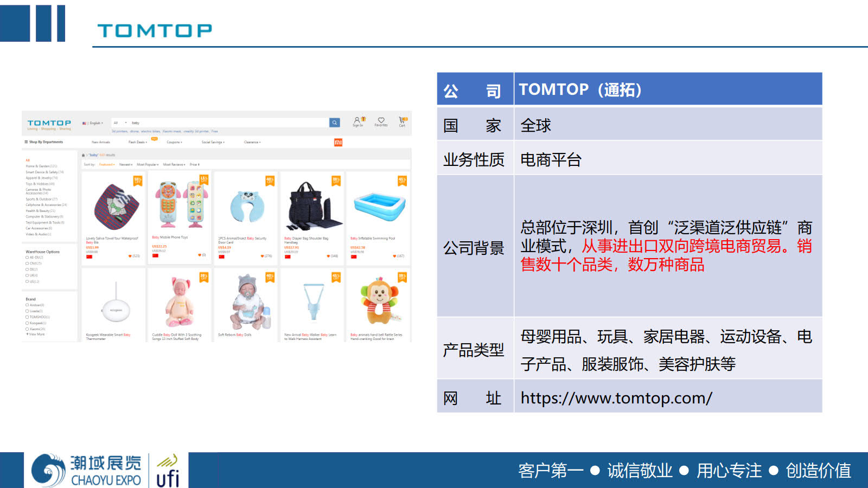
Task: Click favorite heart on Baby Bib product
Action: (130, 256)
